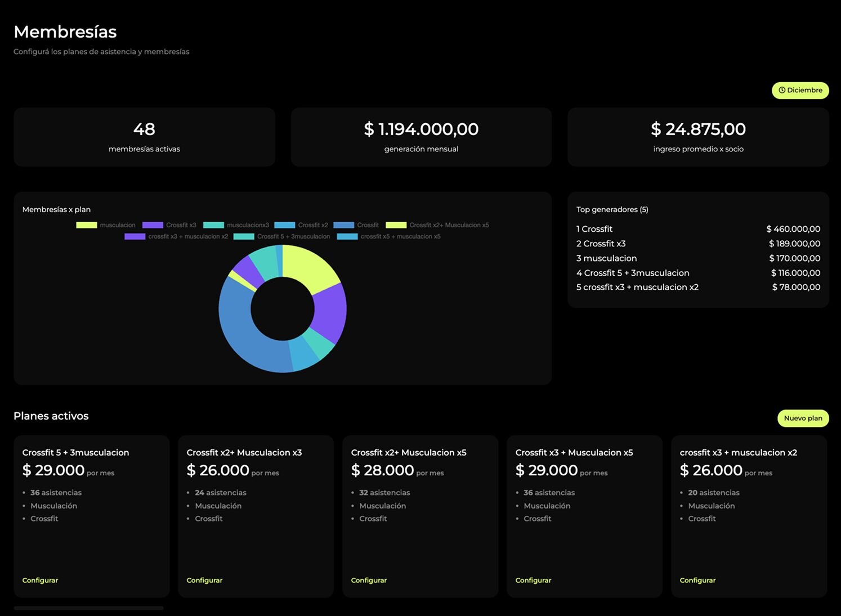The height and width of the screenshot is (616, 841).
Task: Click the horizontal scrollbar under plan cards
Action: tap(88, 608)
